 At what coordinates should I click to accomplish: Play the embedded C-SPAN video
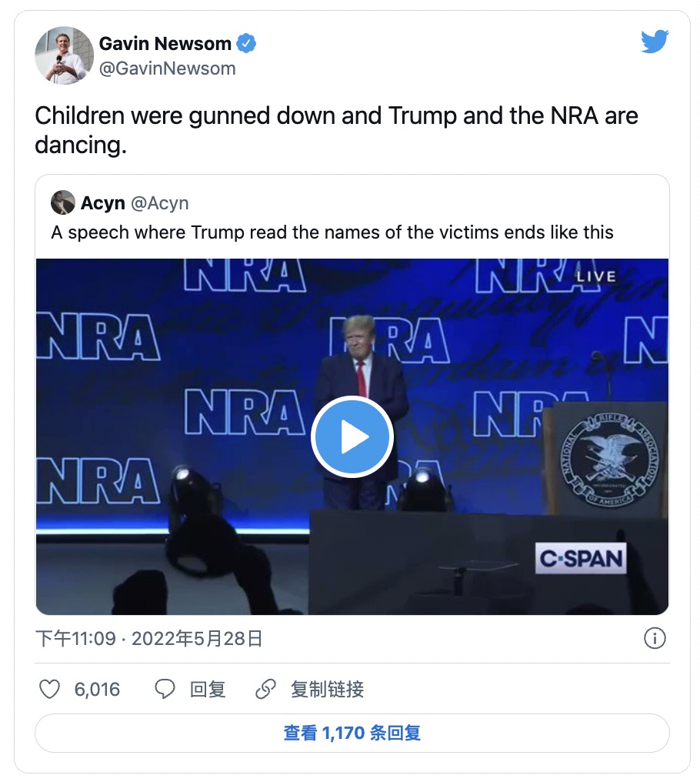coord(352,436)
